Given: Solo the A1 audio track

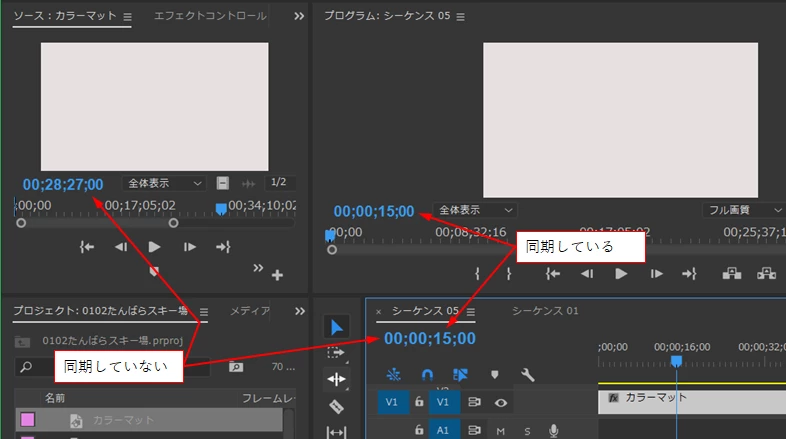Looking at the screenshot, I should point(527,431).
